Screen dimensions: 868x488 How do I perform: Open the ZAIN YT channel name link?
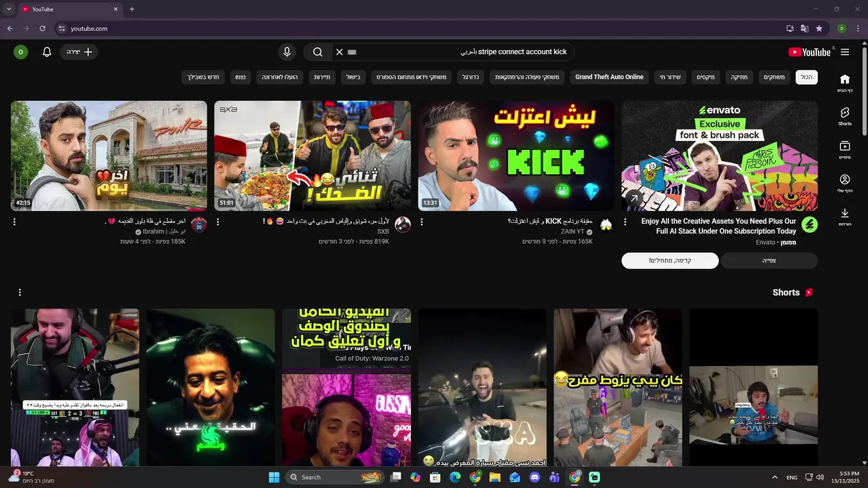click(572, 232)
